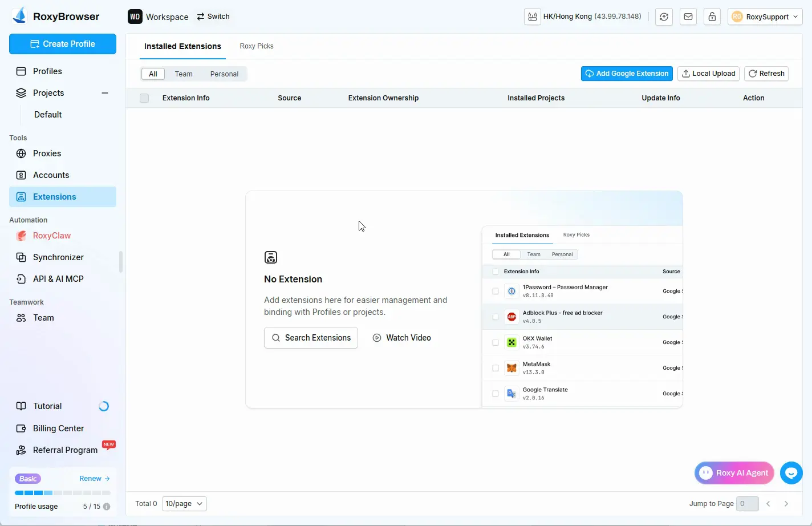812x526 pixels.
Task: Click the Watch Video link
Action: tap(401, 338)
